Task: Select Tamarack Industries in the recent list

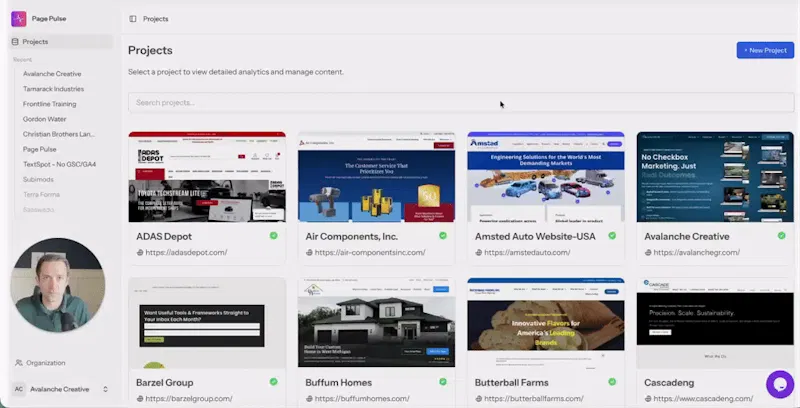Action: 53,89
